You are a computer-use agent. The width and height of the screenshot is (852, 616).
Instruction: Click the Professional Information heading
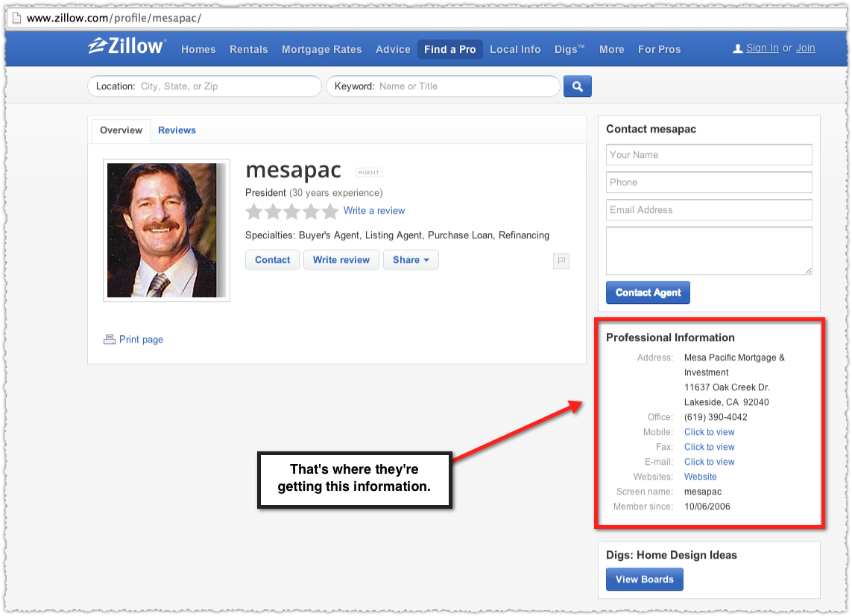670,337
